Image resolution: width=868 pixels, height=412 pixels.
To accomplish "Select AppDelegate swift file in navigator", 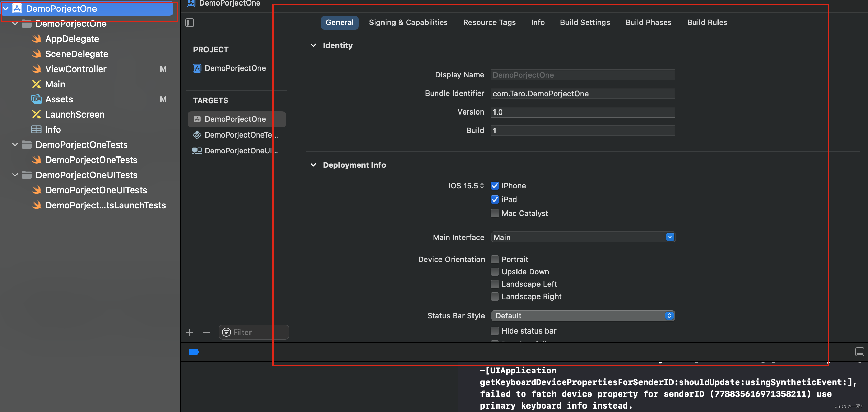I will (72, 39).
